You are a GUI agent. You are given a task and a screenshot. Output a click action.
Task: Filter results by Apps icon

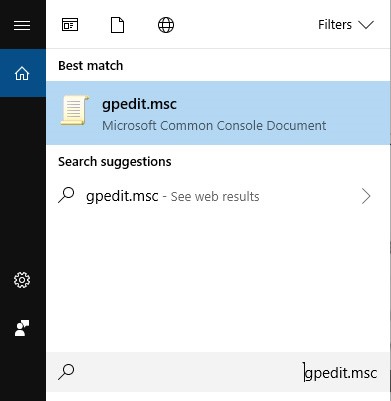pos(70,25)
